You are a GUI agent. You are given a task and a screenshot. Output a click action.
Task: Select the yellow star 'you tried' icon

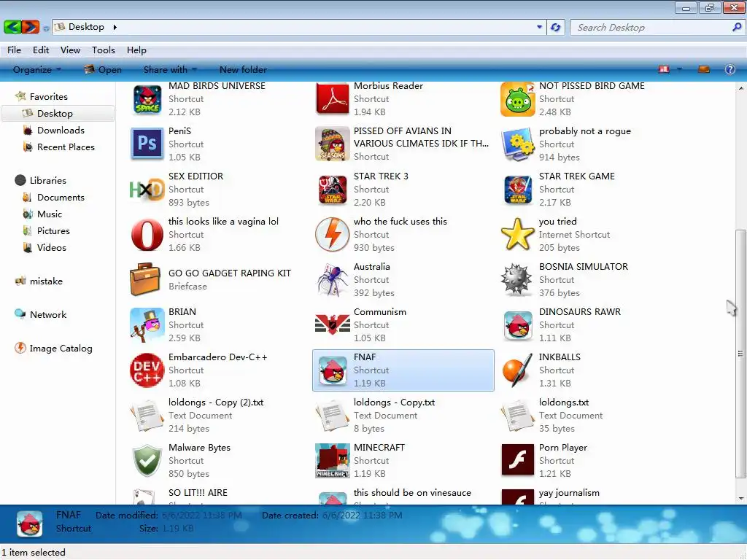[x=518, y=234]
